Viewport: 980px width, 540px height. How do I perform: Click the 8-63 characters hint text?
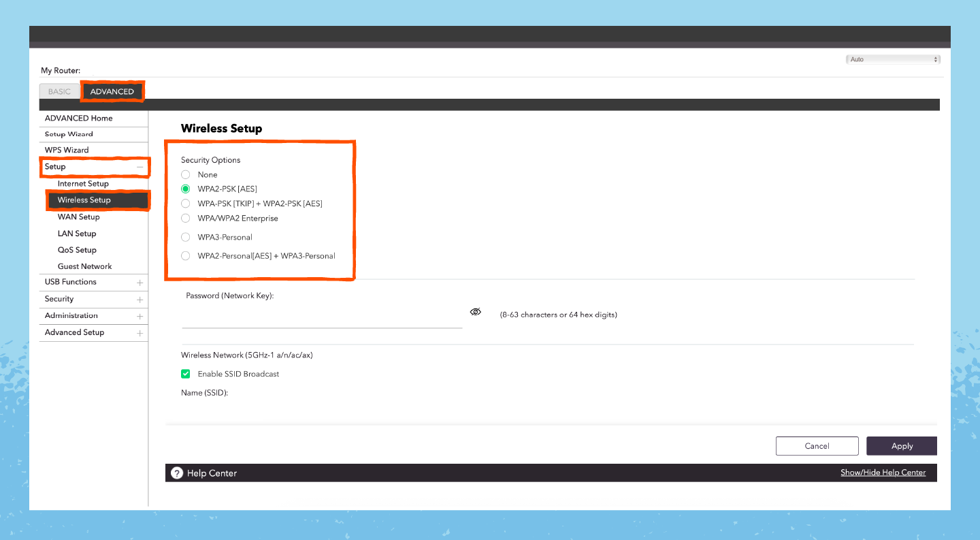coord(558,315)
